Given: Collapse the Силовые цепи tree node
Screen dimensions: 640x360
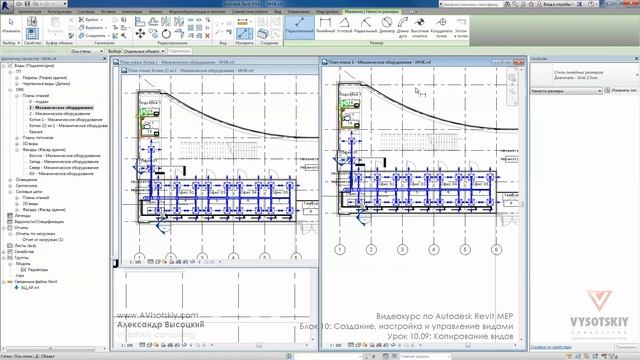Looking at the screenshot, I should pyautogui.click(x=10, y=191).
